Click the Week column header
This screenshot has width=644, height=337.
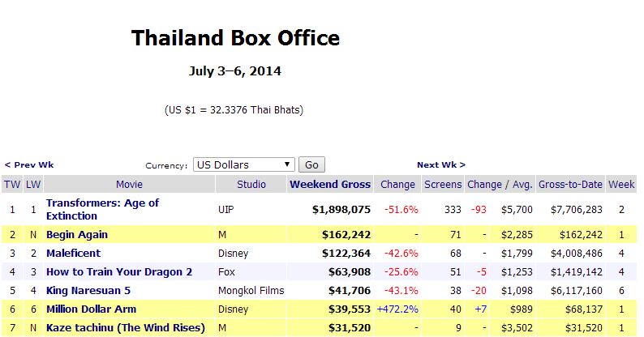click(x=622, y=184)
